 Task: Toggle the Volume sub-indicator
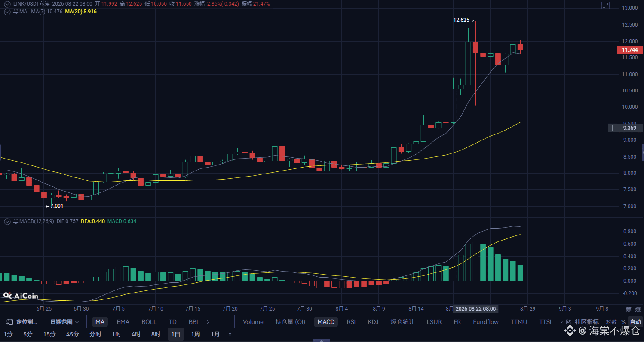(253, 322)
